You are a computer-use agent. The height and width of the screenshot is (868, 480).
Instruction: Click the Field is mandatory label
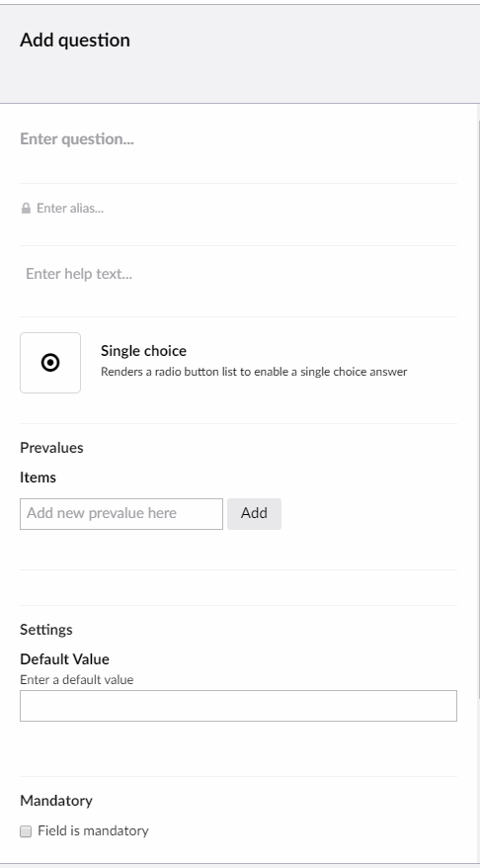93,830
